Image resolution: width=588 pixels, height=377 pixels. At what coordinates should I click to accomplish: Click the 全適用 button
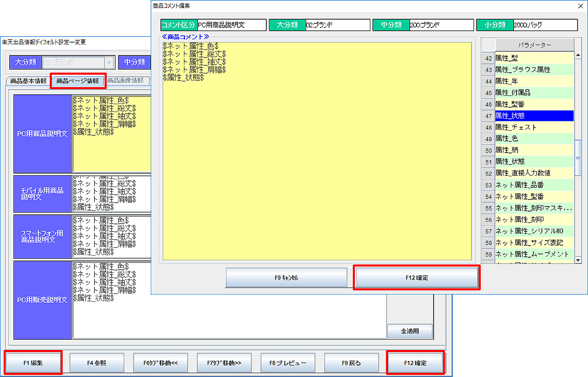pos(409,330)
